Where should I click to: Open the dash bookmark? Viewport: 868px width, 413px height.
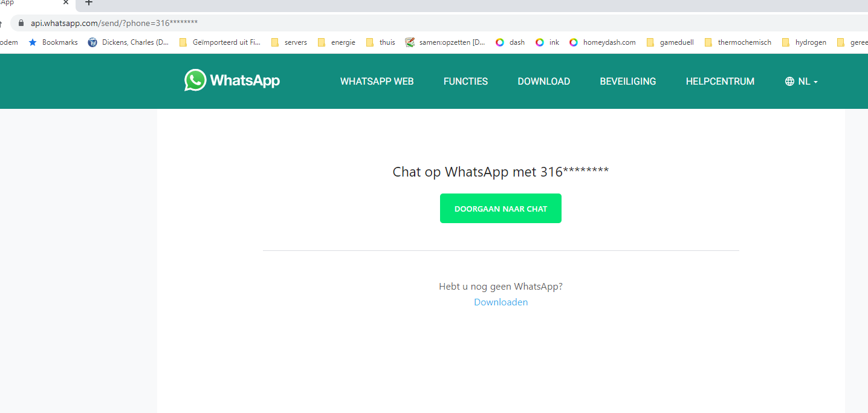pyautogui.click(x=510, y=42)
